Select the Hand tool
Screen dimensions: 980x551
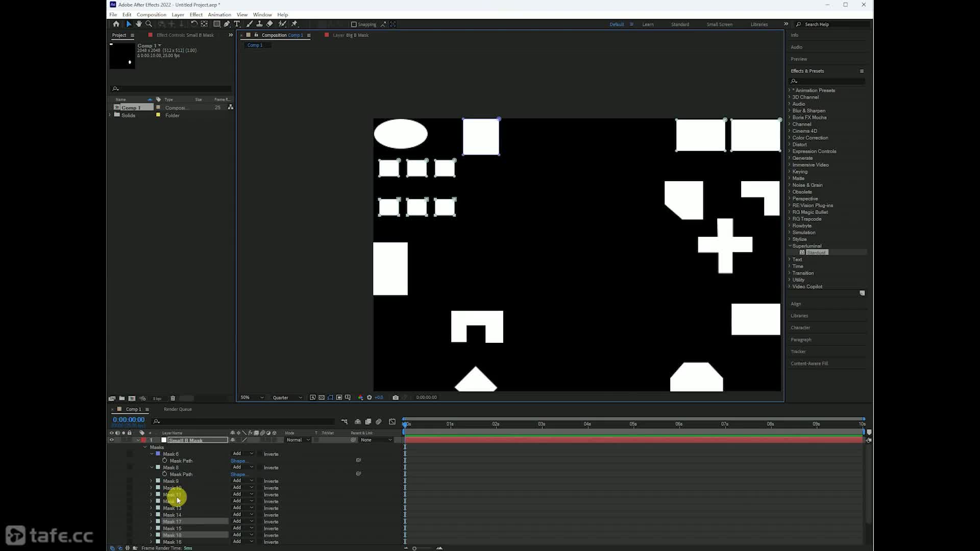138,24
